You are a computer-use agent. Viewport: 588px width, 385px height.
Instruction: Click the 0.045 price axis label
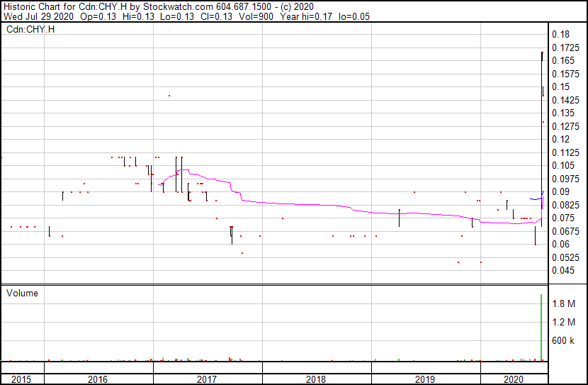(x=563, y=271)
